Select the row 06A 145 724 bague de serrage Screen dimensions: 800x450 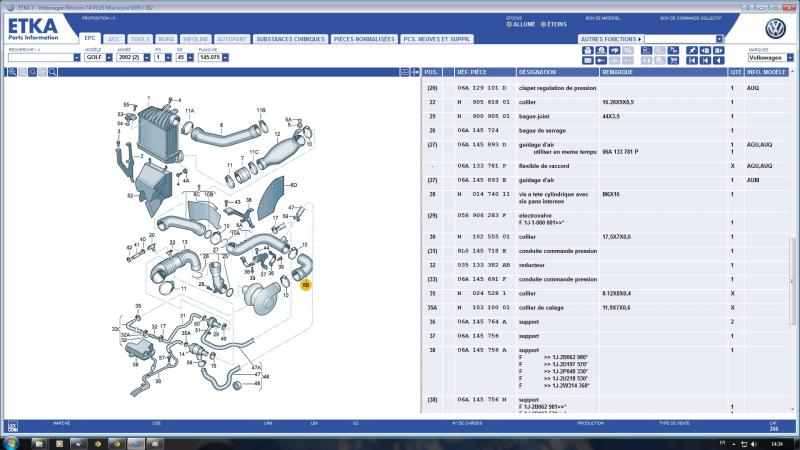(x=606, y=131)
